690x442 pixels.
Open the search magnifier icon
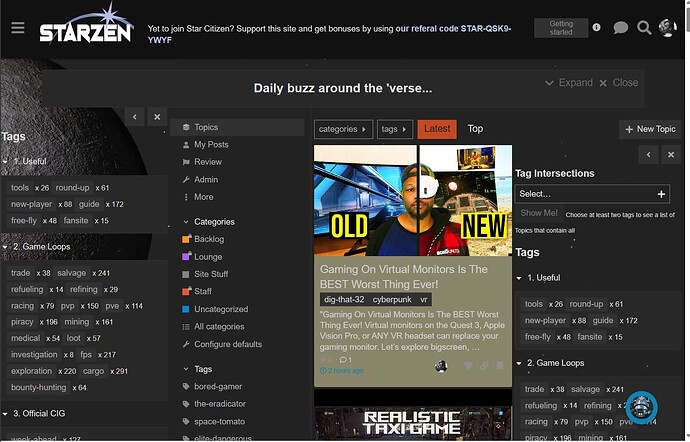tap(644, 28)
